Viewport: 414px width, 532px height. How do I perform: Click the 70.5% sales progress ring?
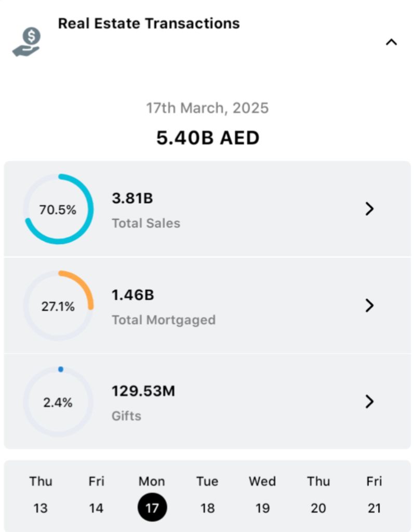point(58,209)
